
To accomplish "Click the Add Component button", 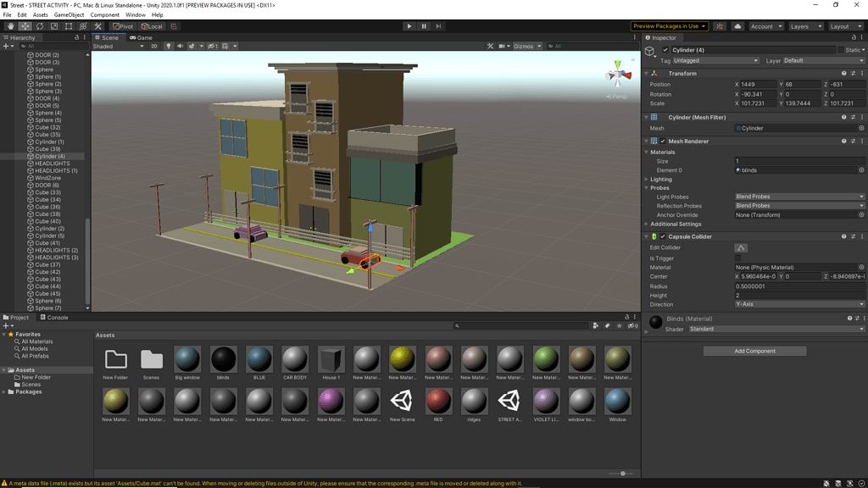I will [x=754, y=350].
